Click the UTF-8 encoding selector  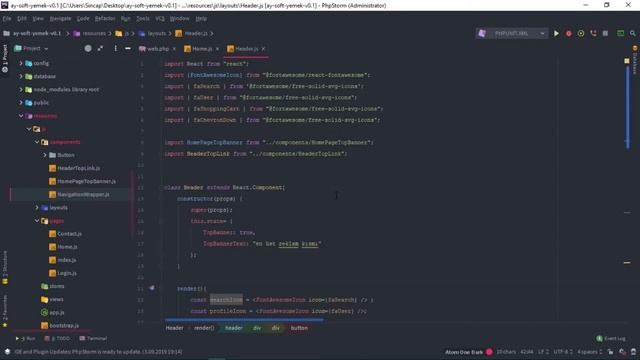pyautogui.click(x=562, y=352)
